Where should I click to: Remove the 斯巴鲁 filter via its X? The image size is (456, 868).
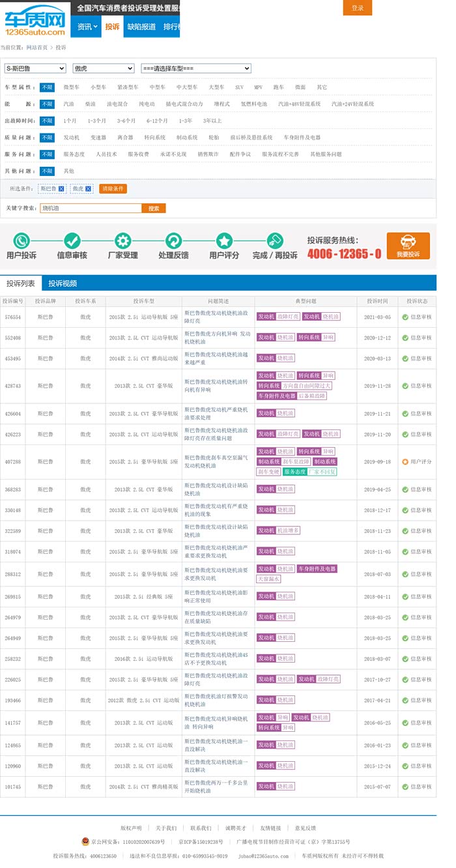click(x=61, y=188)
